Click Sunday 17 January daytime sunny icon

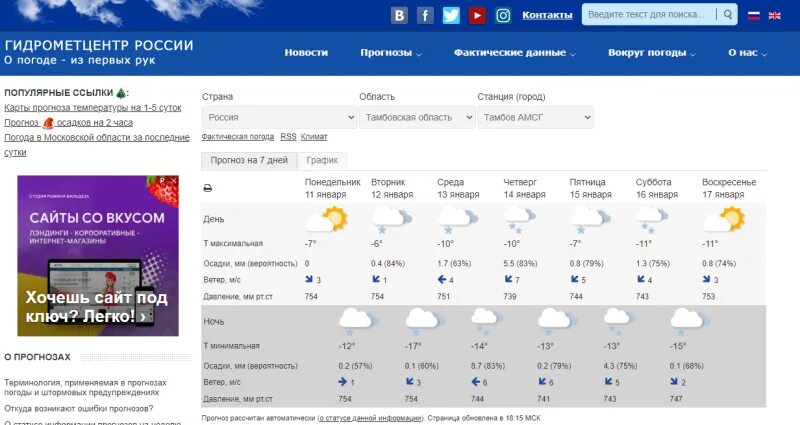click(723, 219)
